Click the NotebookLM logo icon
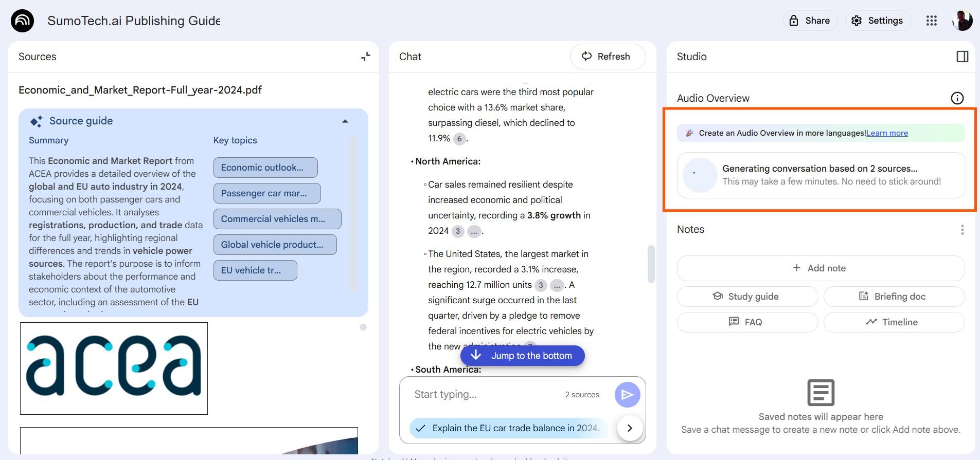 point(22,21)
